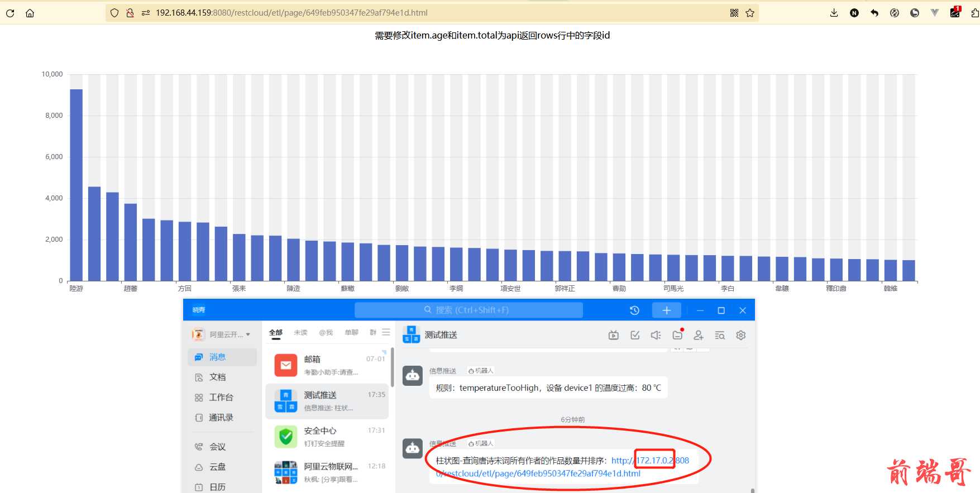This screenshot has width=980, height=493.
Task: Open the conversation list hamburger menu
Action: coord(386,332)
